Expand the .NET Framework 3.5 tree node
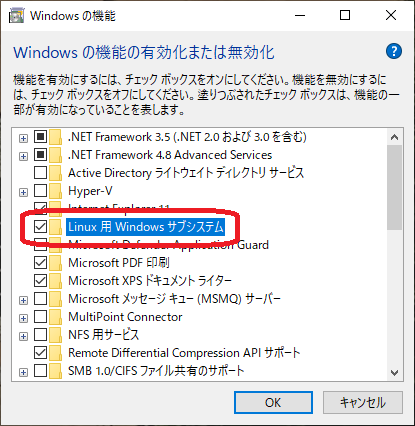Image resolution: width=415 pixels, height=426 pixels. click(x=23, y=138)
